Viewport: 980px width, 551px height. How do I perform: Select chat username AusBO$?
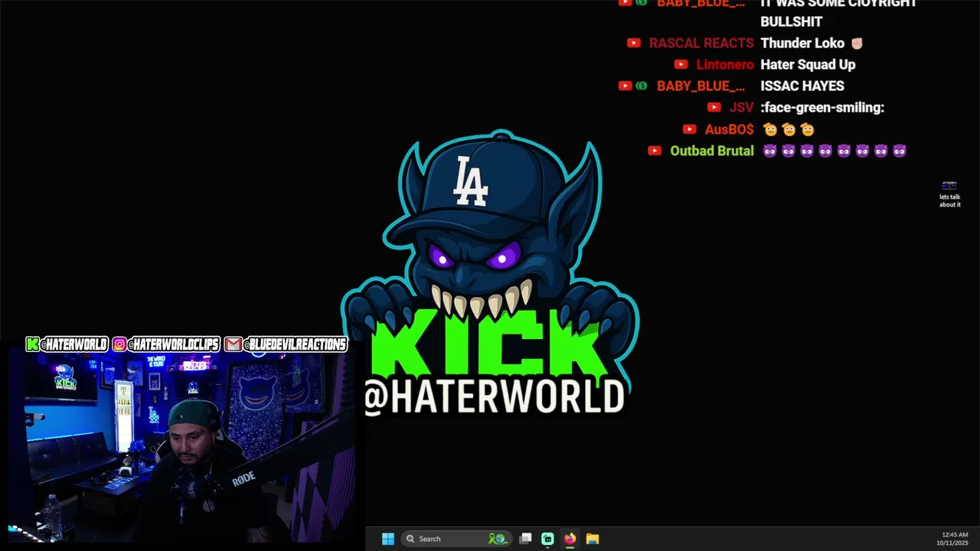tap(729, 129)
